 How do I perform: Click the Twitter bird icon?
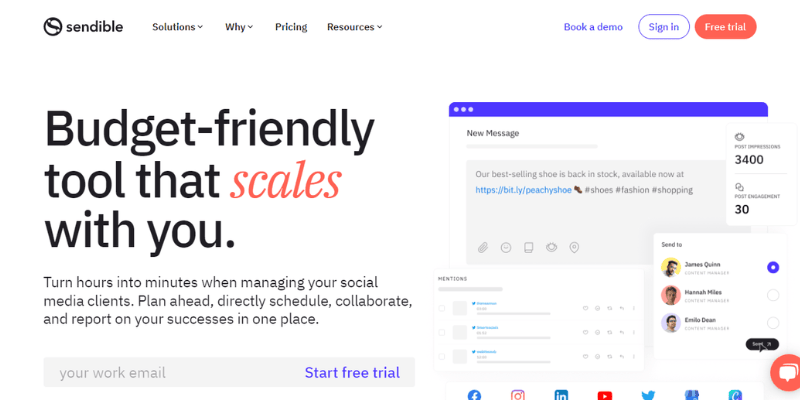648,395
